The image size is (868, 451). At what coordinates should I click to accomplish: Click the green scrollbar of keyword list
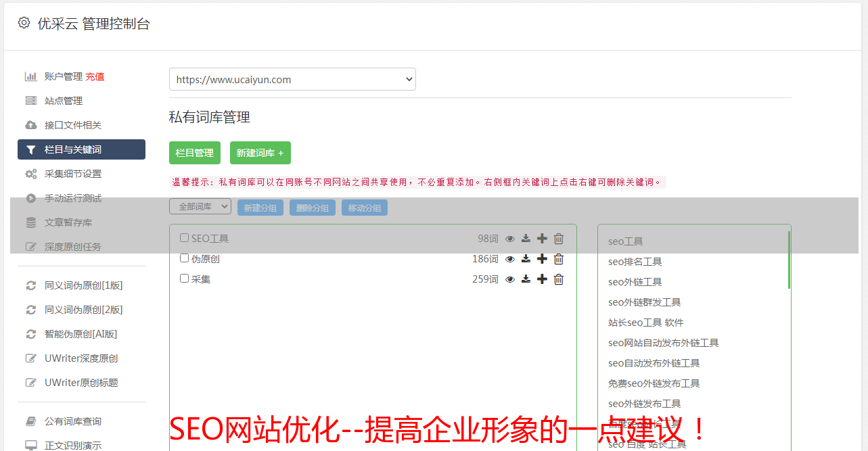[789, 260]
